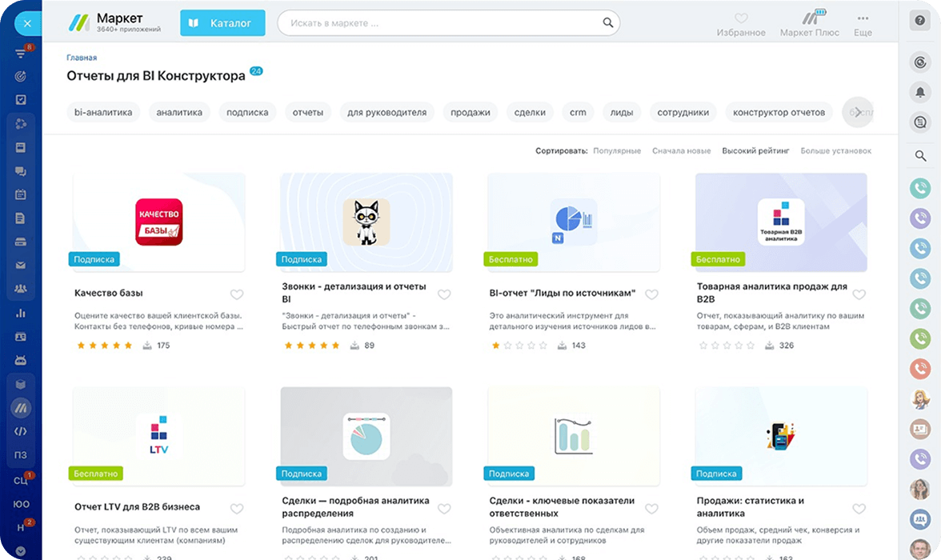
Task: Favorite the Продажи: статистика и аналитика app
Action: 859,509
